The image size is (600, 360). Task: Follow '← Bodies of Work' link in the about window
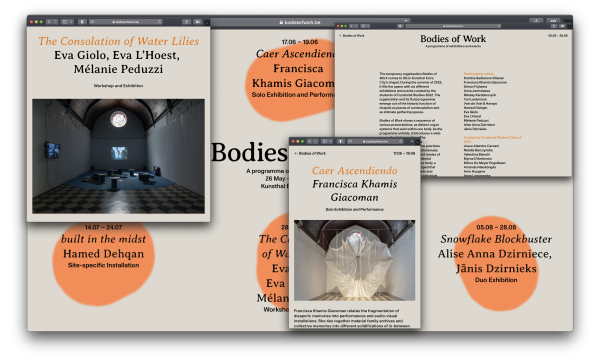click(x=351, y=36)
